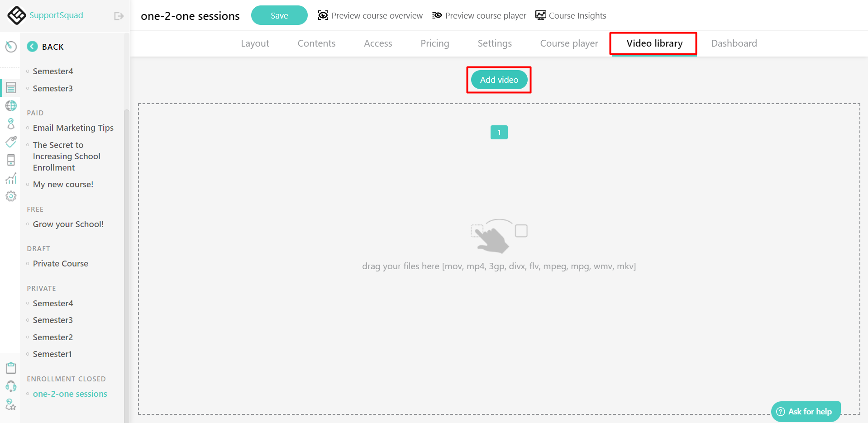This screenshot has width=868, height=423.
Task: Switch to the Pricing tab
Action: (434, 43)
